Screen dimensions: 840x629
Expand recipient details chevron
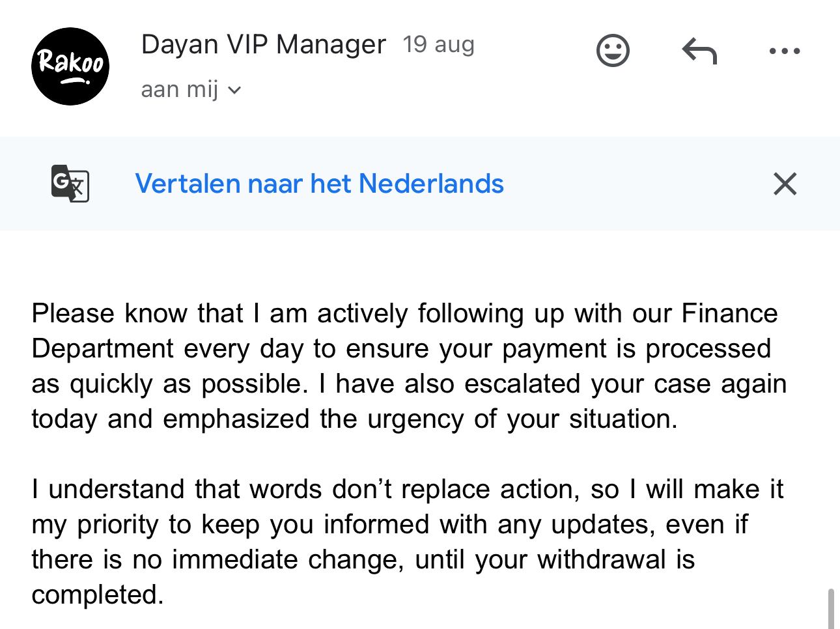point(234,90)
